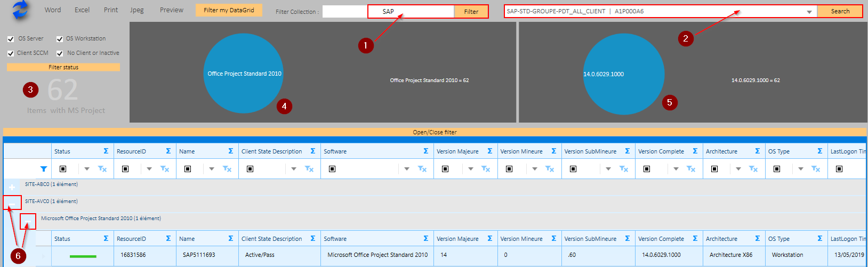The image size is (868, 267).
Task: Clear the Version Majeure column filter
Action: [486, 169]
